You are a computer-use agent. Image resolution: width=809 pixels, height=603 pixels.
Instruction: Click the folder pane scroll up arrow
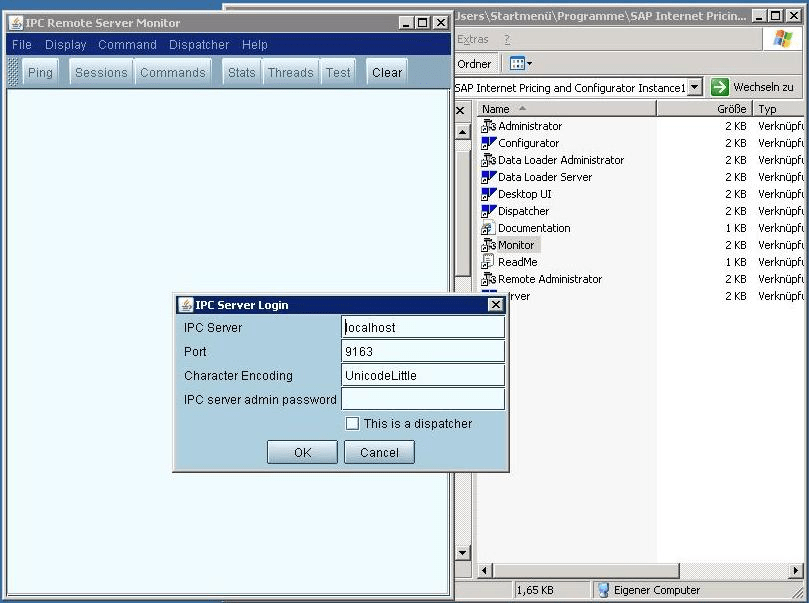tap(462, 132)
